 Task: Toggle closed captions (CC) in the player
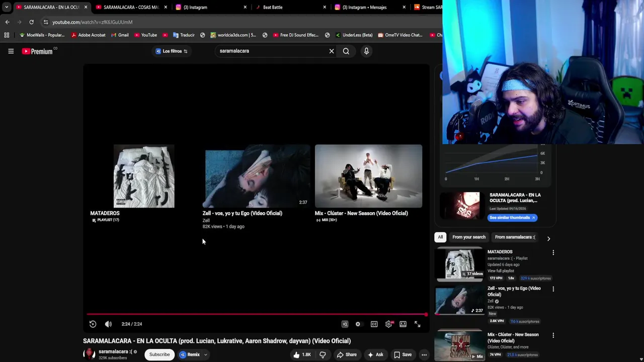tap(374, 324)
